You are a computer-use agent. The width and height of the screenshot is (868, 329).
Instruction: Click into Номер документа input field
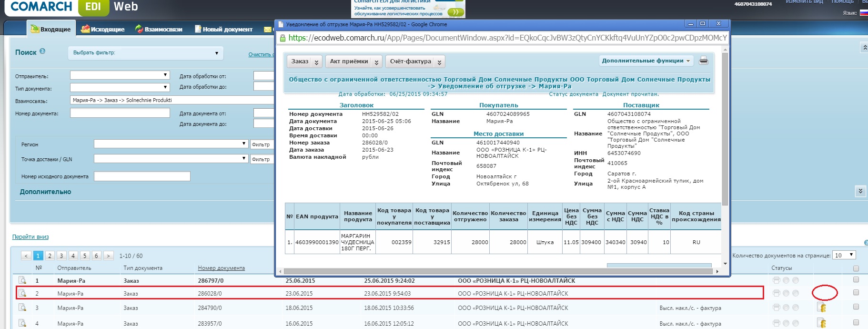(x=120, y=113)
